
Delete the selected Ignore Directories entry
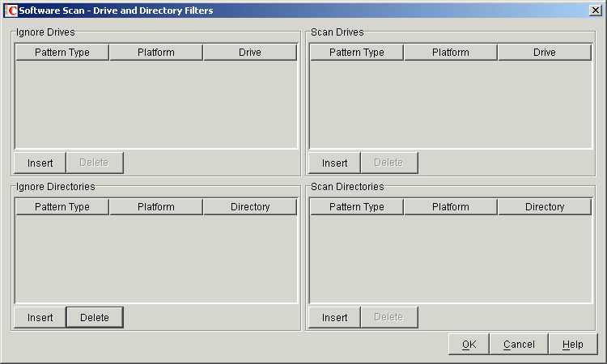(95, 317)
